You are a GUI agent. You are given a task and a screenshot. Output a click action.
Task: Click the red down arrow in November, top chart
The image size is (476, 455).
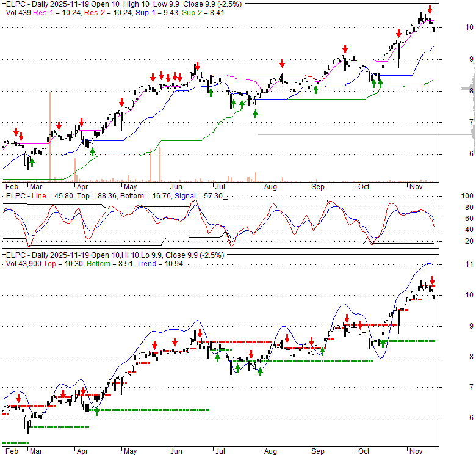(x=430, y=9)
